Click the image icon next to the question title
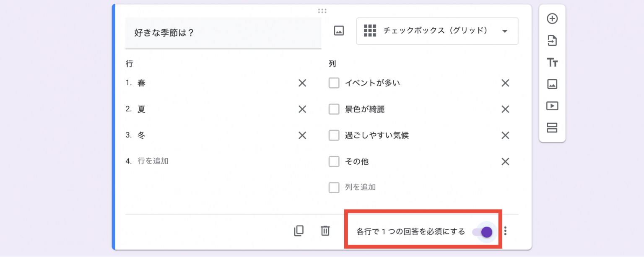The height and width of the screenshot is (257, 644). pyautogui.click(x=339, y=31)
